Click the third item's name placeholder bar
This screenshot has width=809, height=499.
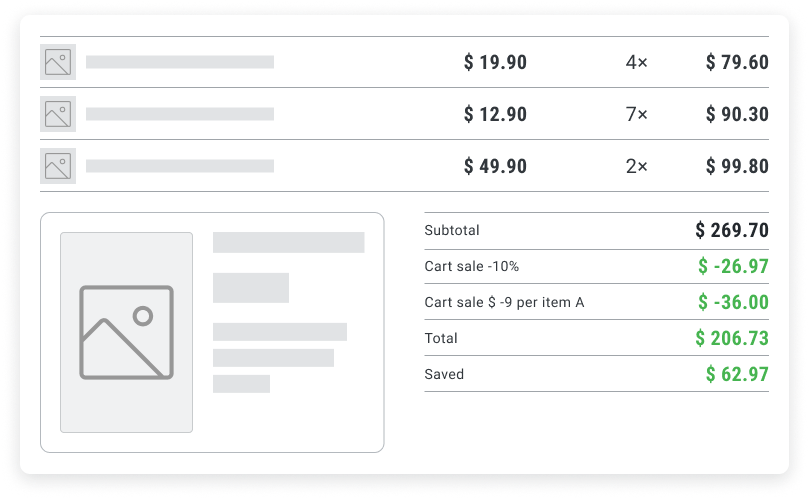click(x=180, y=166)
